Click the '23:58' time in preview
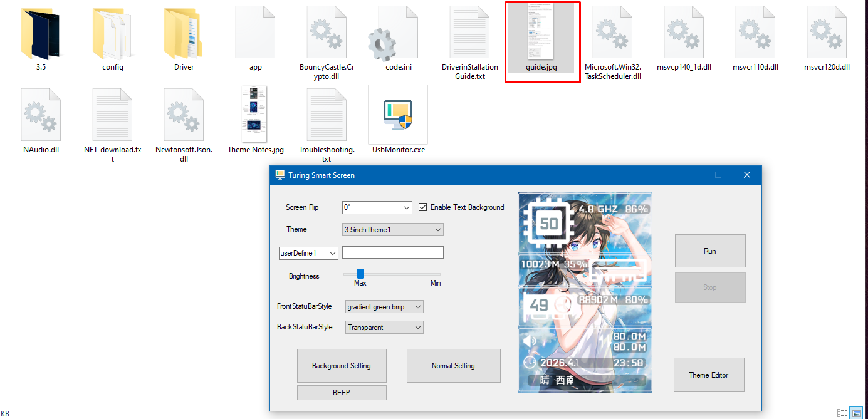868x419 pixels. (629, 363)
